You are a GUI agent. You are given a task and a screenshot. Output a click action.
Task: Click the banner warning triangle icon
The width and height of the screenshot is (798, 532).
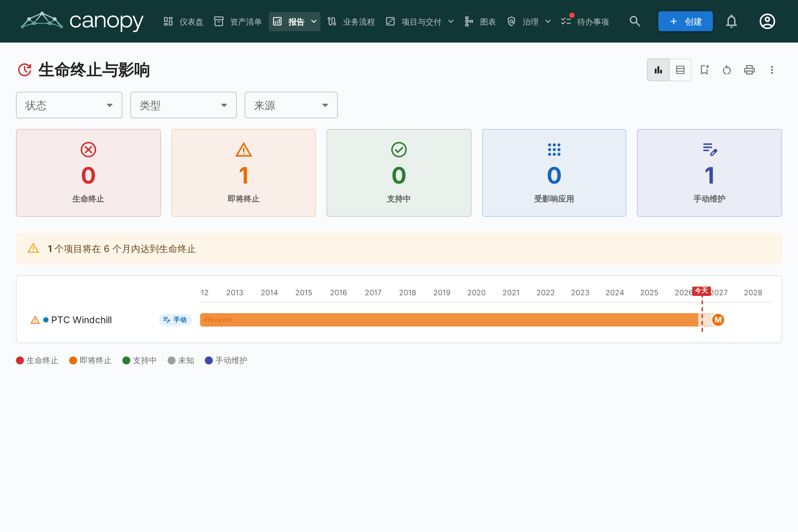33,248
